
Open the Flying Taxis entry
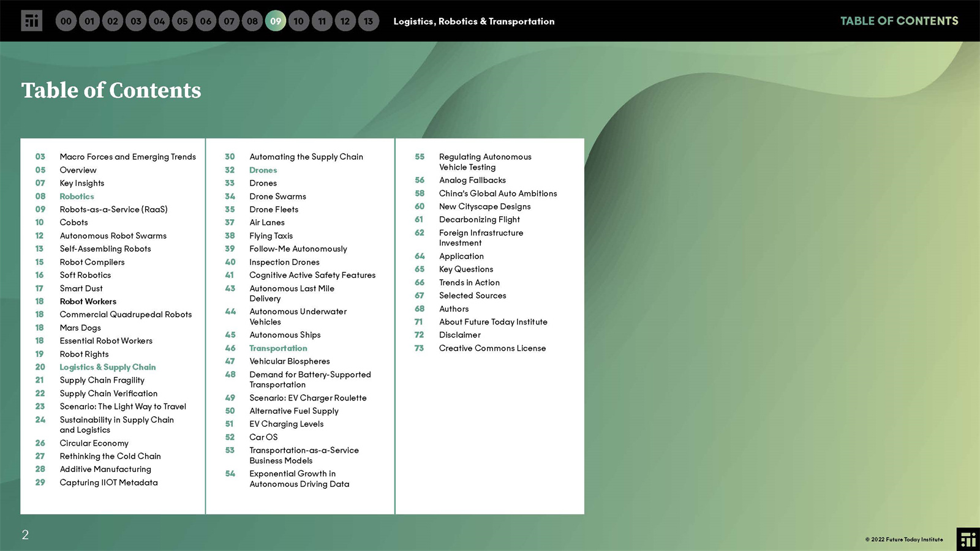click(271, 236)
